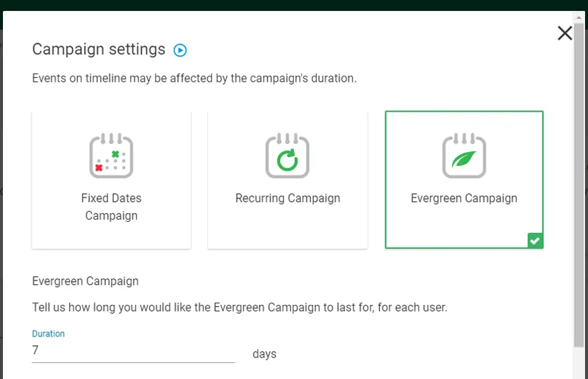588x379 pixels.
Task: Click the "Campaign settings" heading
Action: (x=98, y=49)
